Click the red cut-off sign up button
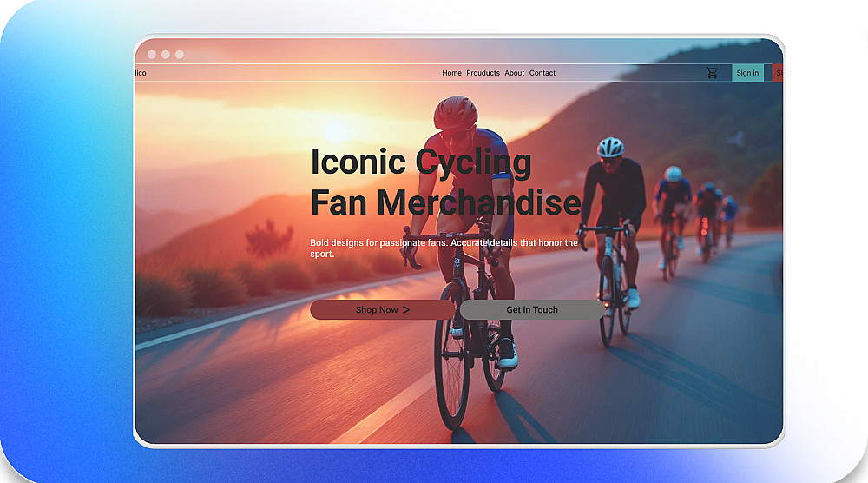Screen dimensions: 868x483 click(778, 73)
